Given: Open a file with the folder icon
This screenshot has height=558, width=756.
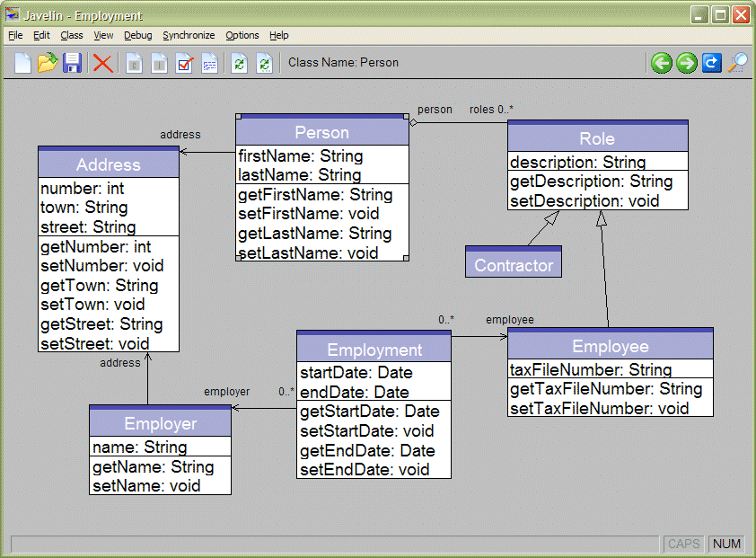Looking at the screenshot, I should [x=48, y=63].
